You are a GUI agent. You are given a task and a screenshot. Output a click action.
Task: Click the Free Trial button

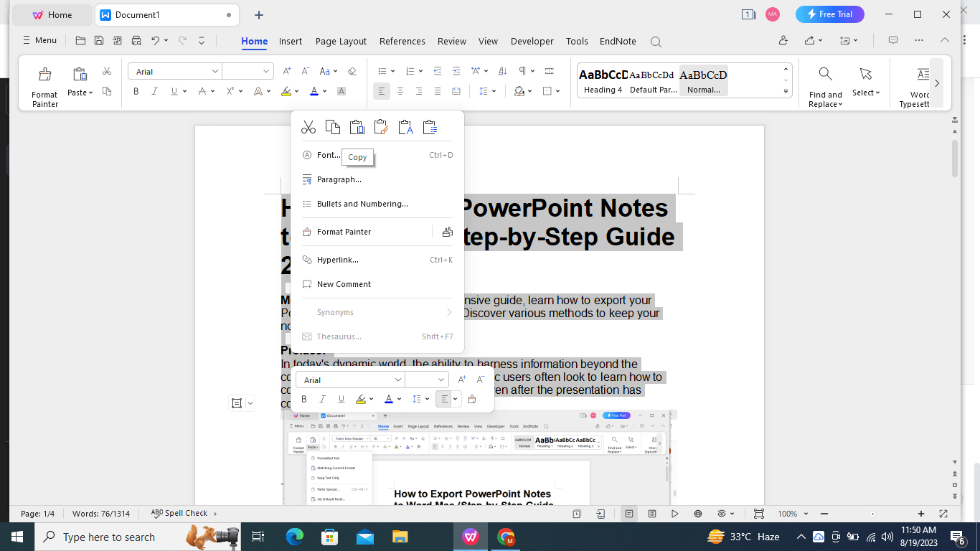click(829, 14)
